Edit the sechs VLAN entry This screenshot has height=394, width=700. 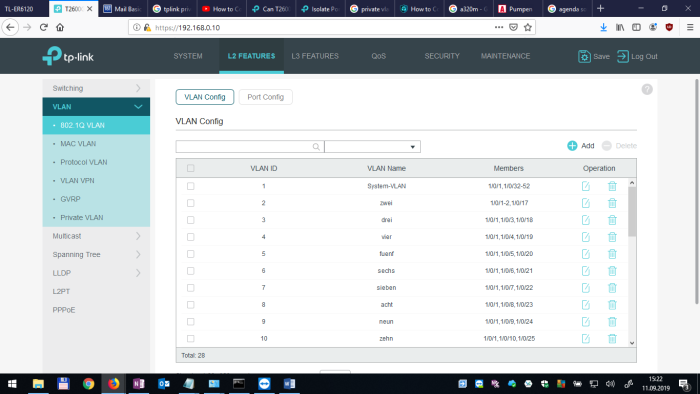tap(586, 271)
